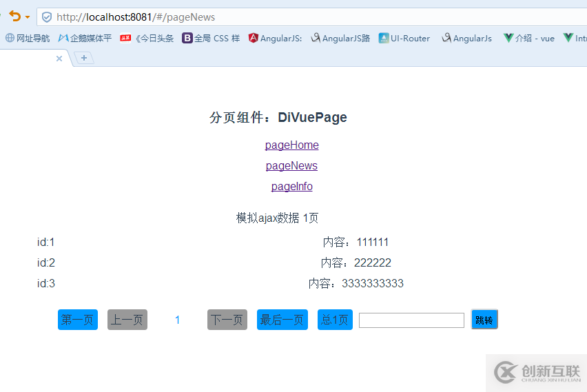This screenshot has height=392, width=587.
Task: Close the current browser tab
Action: [x=59, y=59]
